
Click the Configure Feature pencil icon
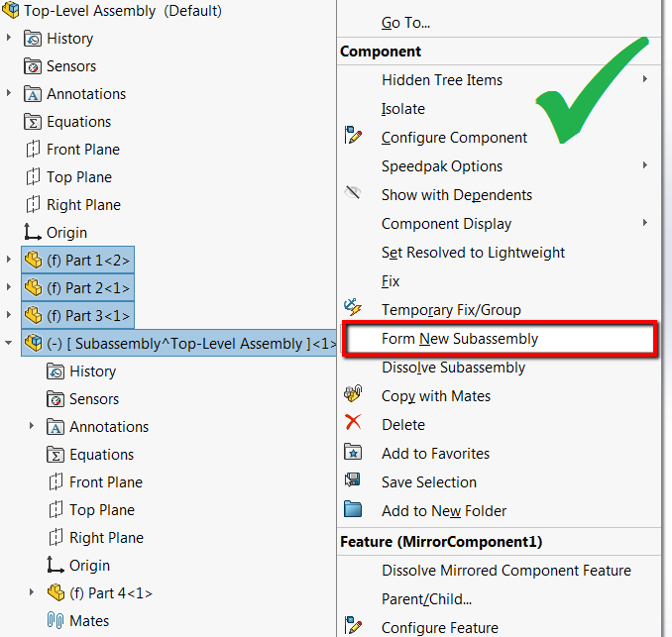[x=353, y=625]
